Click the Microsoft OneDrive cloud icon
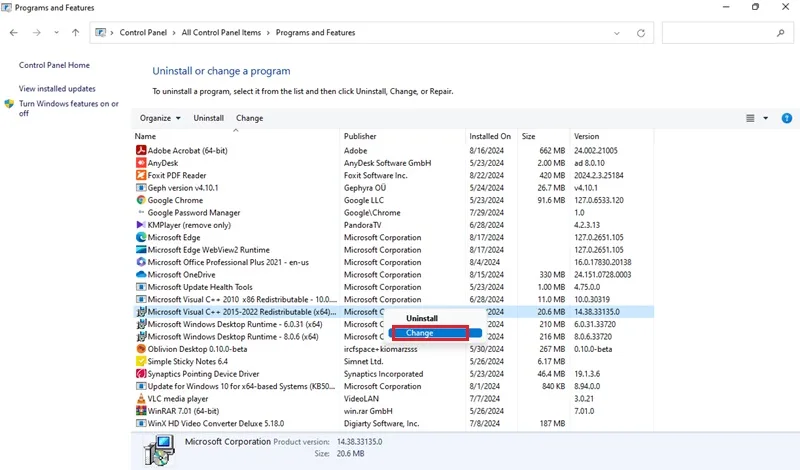800x470 pixels. (141, 275)
